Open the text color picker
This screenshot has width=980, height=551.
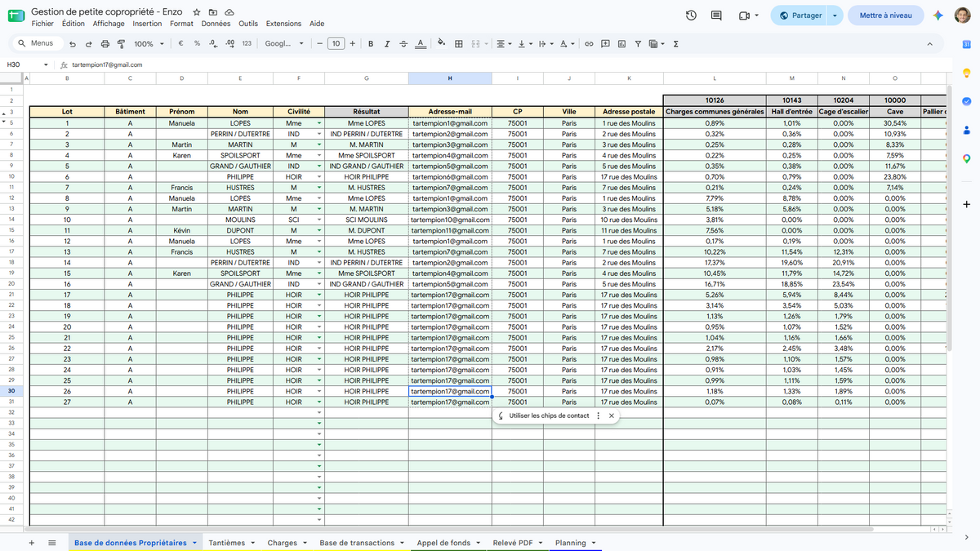[x=420, y=44]
